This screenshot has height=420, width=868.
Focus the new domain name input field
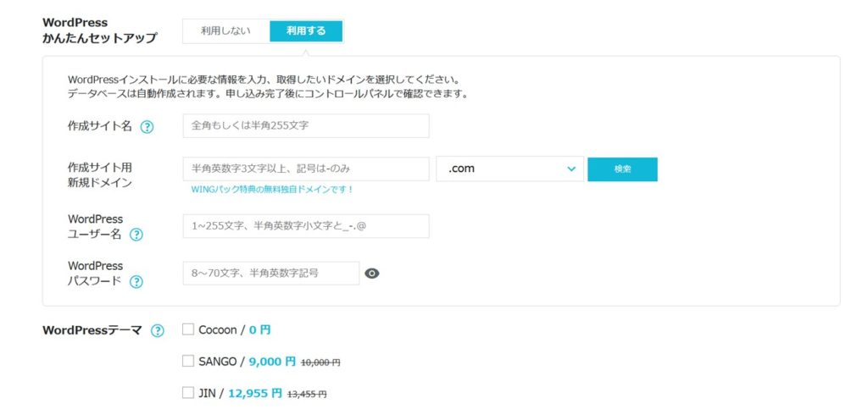(306, 169)
